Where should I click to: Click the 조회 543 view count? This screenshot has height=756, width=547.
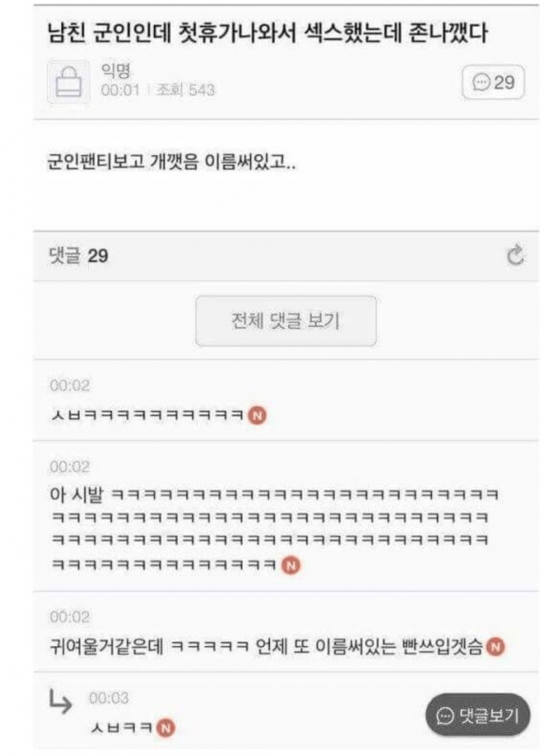[x=185, y=90]
